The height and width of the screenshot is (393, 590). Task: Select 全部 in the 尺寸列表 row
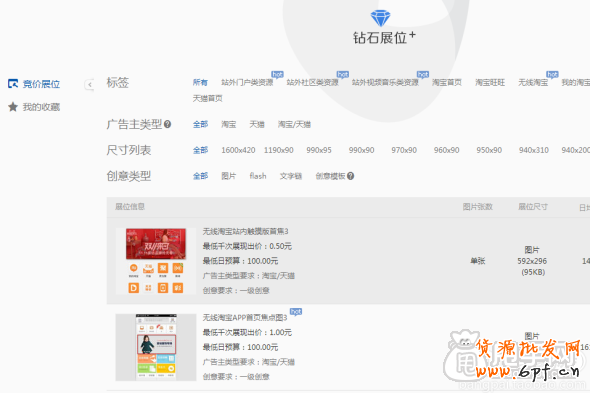tap(200, 150)
